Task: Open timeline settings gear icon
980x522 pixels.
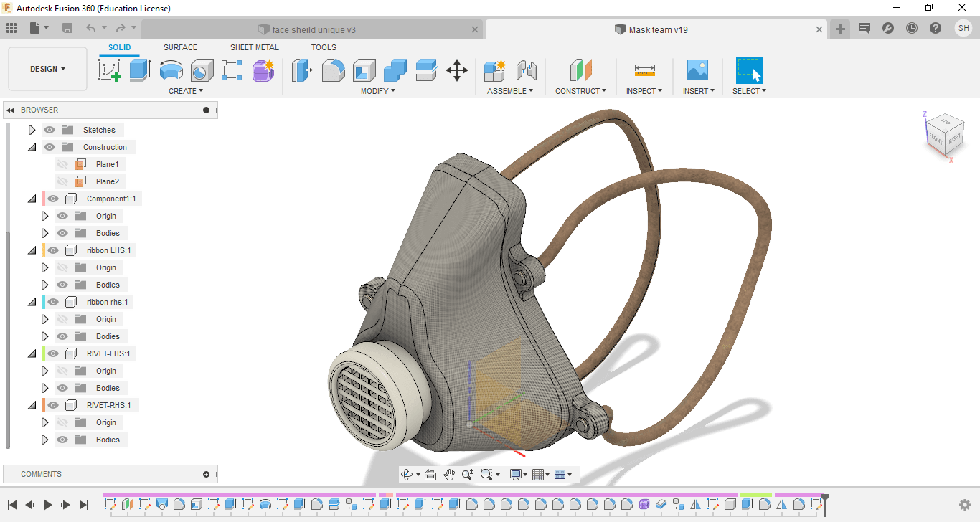Action: tap(965, 505)
